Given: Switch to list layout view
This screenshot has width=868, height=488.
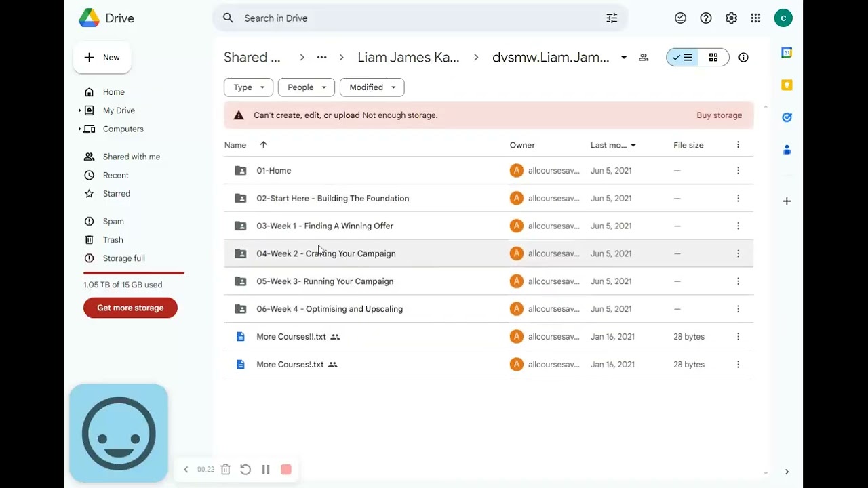Looking at the screenshot, I should pyautogui.click(x=682, y=58).
